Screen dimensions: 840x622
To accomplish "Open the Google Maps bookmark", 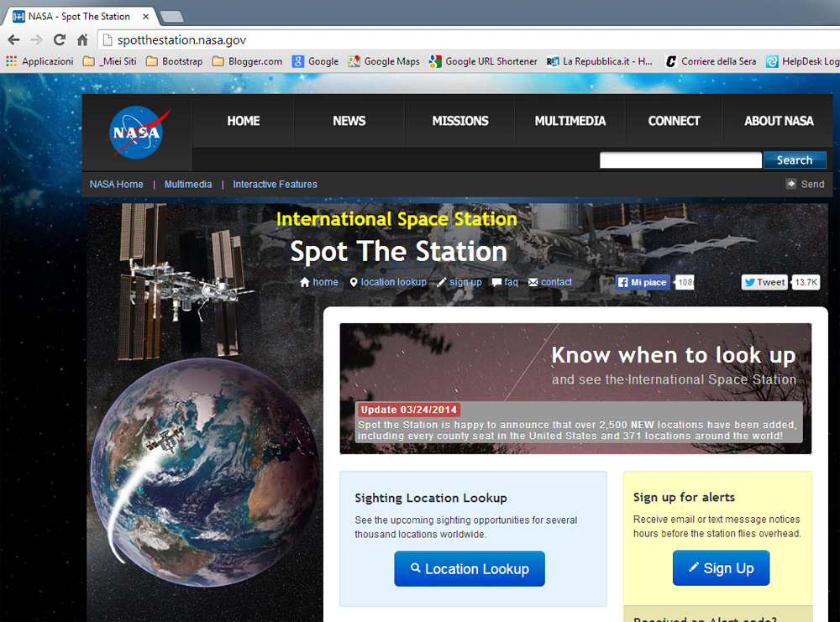I will tap(384, 61).
